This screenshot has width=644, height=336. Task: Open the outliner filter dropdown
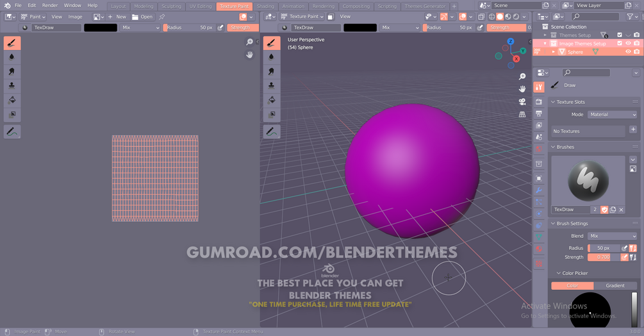[x=632, y=17]
